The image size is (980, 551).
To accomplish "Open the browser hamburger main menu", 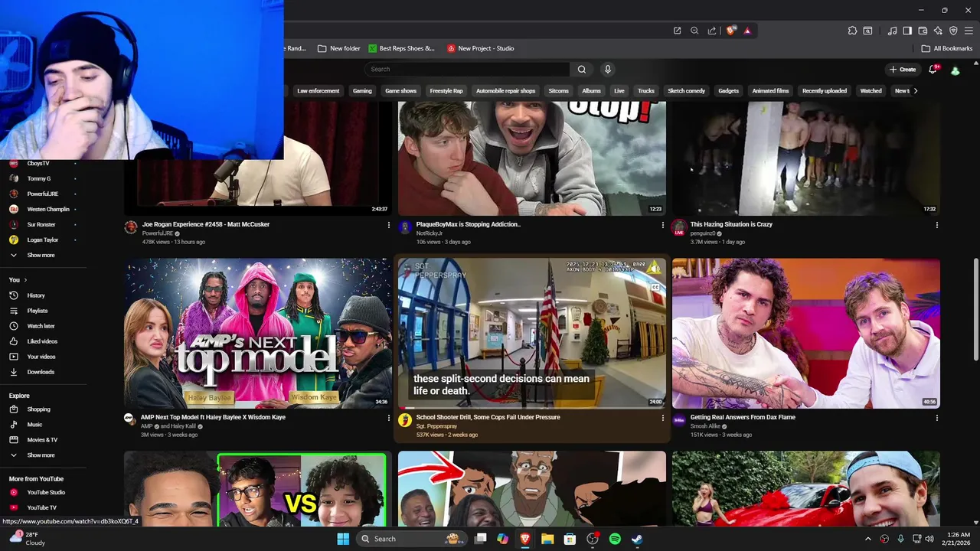I will pyautogui.click(x=969, y=31).
